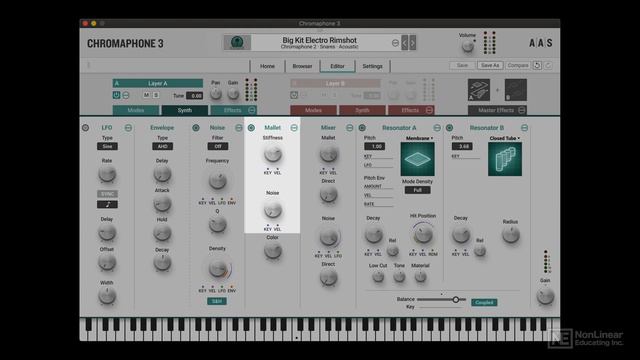Open the preset name options menu
This screenshot has height=360, width=640.
(x=395, y=43)
